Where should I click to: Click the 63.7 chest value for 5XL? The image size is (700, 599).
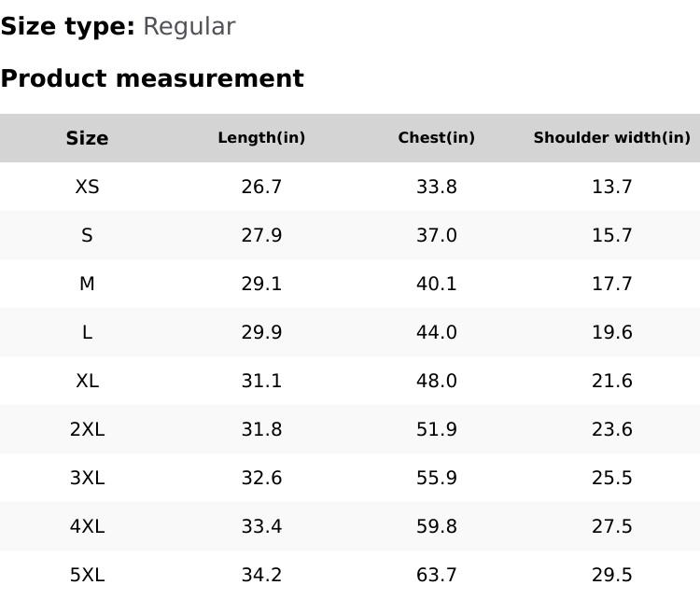[437, 575]
